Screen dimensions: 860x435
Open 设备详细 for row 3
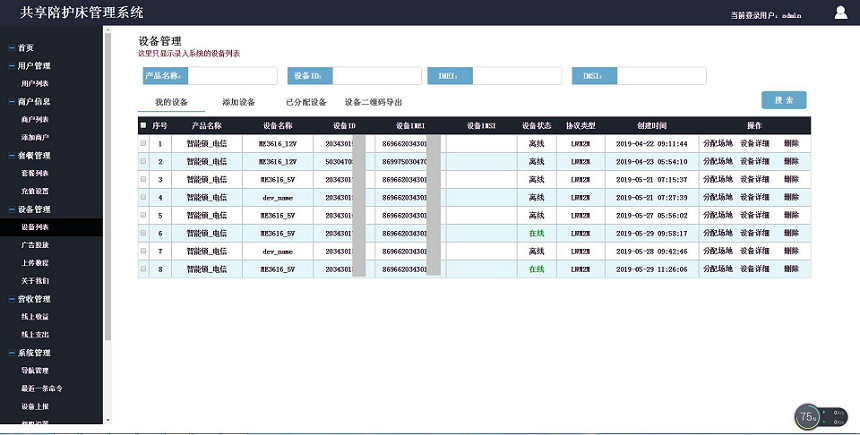click(755, 180)
